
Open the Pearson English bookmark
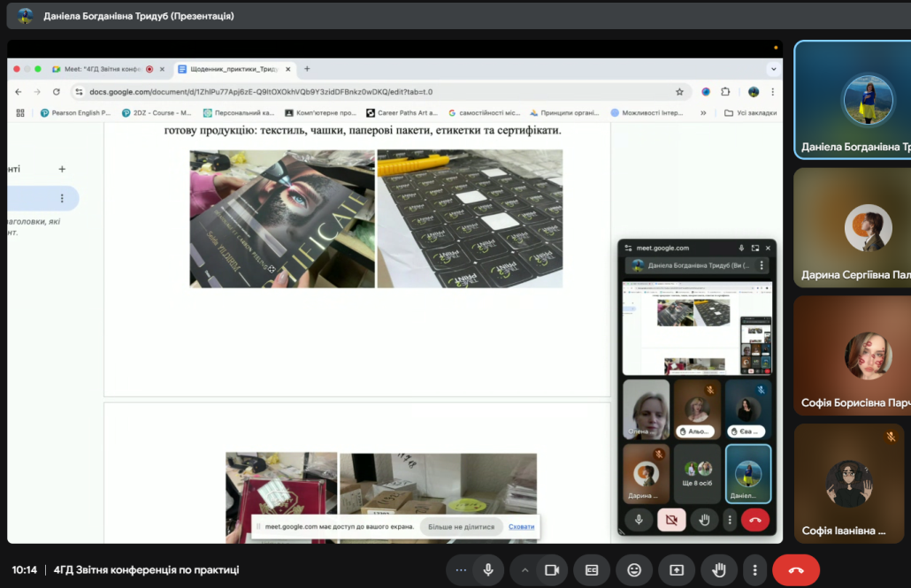point(75,113)
